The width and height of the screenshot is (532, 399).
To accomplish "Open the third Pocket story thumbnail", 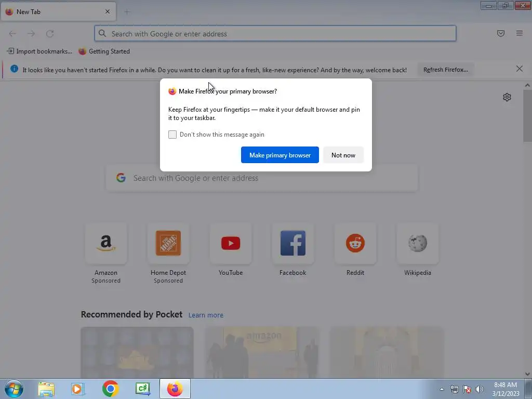I will click(387, 353).
